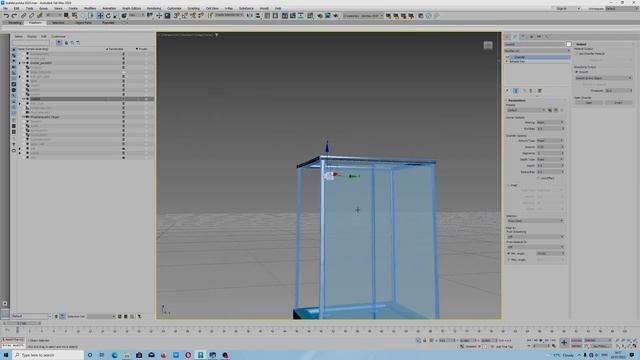Click the Play Animation button
Screen dimensions: 640x360
[x=541, y=340]
